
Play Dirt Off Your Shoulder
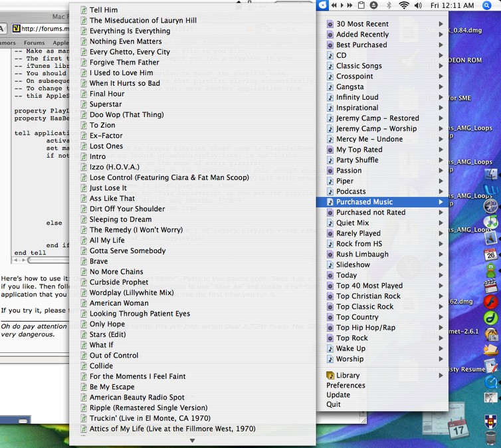[x=193, y=209]
